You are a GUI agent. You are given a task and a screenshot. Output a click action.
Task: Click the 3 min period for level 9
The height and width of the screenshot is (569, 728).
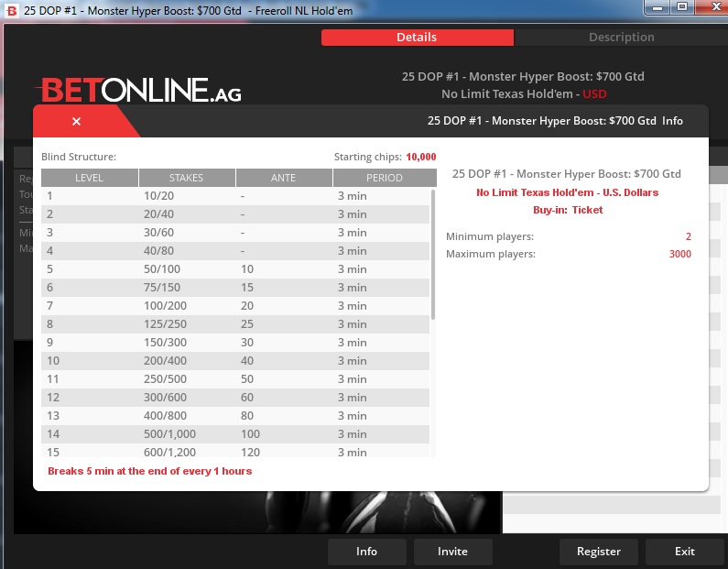coord(353,343)
